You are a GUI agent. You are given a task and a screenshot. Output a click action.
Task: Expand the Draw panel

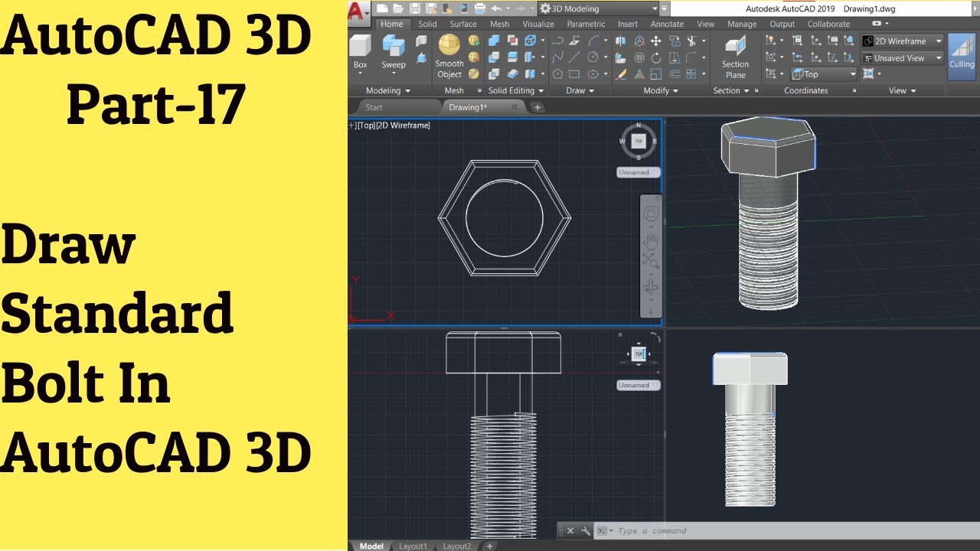tap(580, 90)
